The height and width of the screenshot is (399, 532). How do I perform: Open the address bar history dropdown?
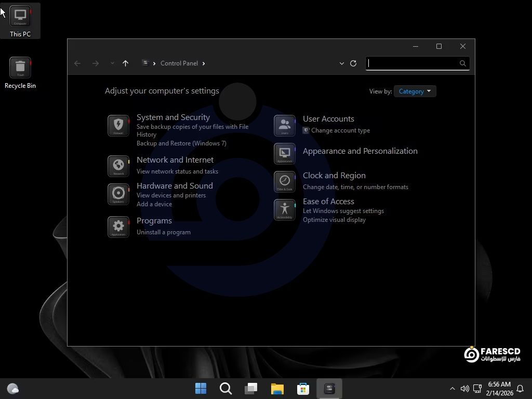pyautogui.click(x=341, y=63)
